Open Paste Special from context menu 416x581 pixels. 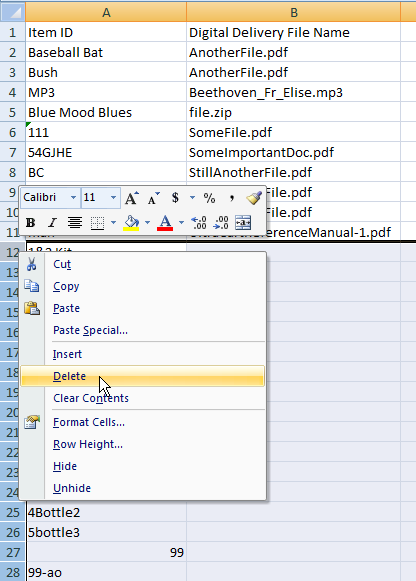click(143, 330)
